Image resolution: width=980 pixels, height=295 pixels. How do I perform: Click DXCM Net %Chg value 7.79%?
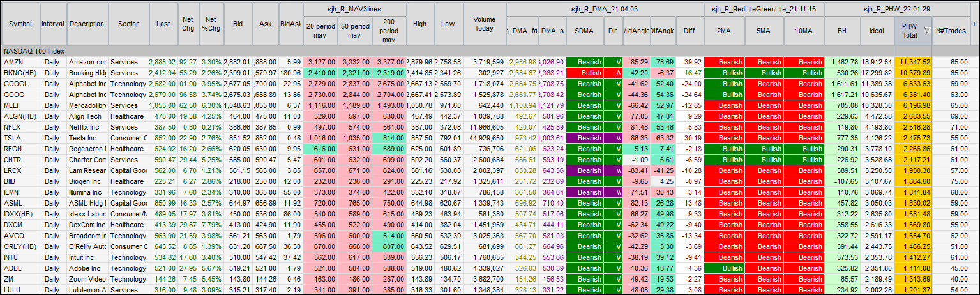tap(210, 225)
